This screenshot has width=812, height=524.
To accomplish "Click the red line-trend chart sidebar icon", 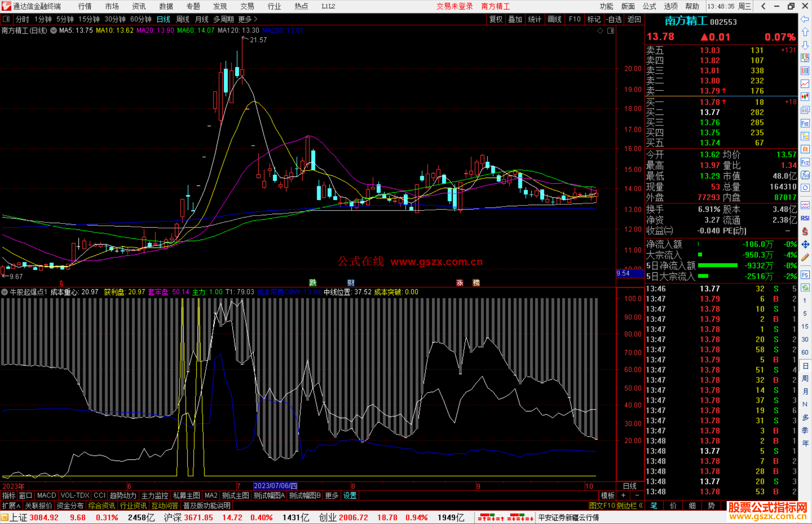I will pyautogui.click(x=805, y=83).
